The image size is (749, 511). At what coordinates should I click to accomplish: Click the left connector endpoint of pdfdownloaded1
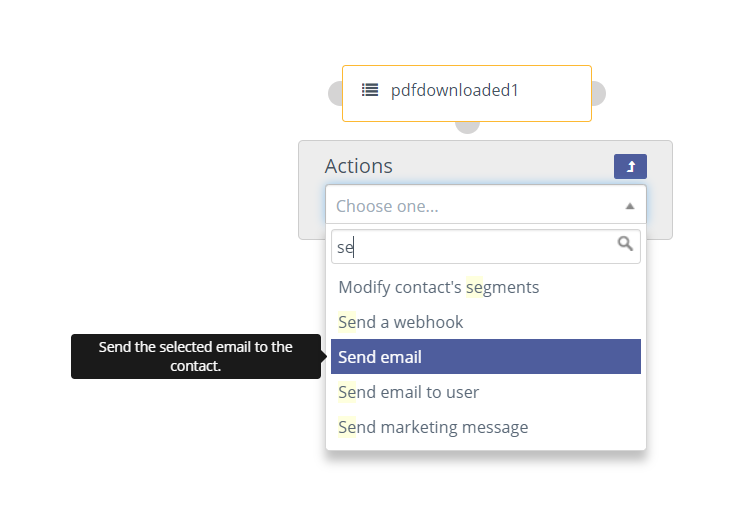tap(335, 93)
